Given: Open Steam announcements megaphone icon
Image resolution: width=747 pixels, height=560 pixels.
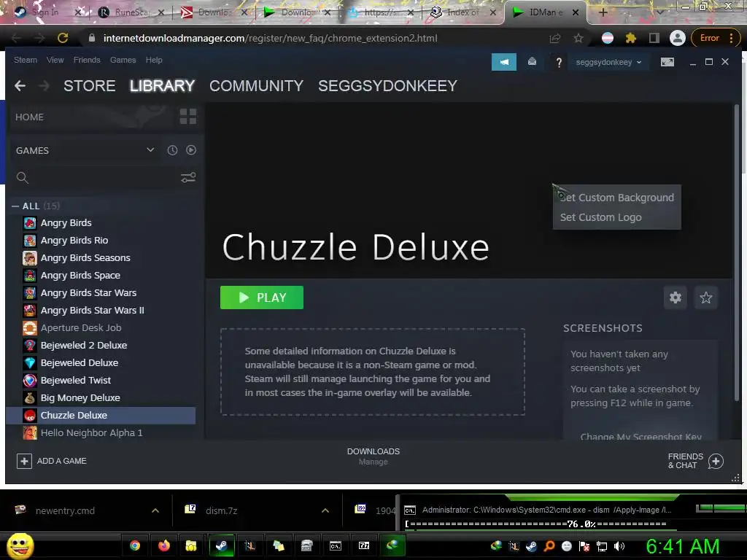Looking at the screenshot, I should (x=503, y=62).
